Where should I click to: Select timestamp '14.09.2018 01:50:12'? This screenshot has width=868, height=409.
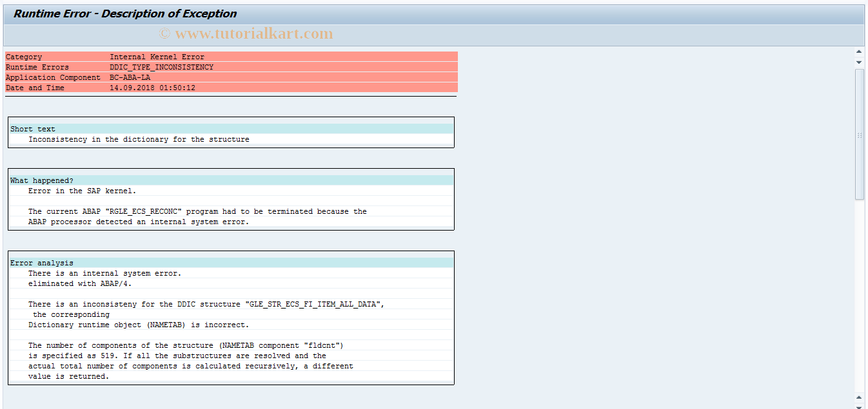[x=152, y=88]
